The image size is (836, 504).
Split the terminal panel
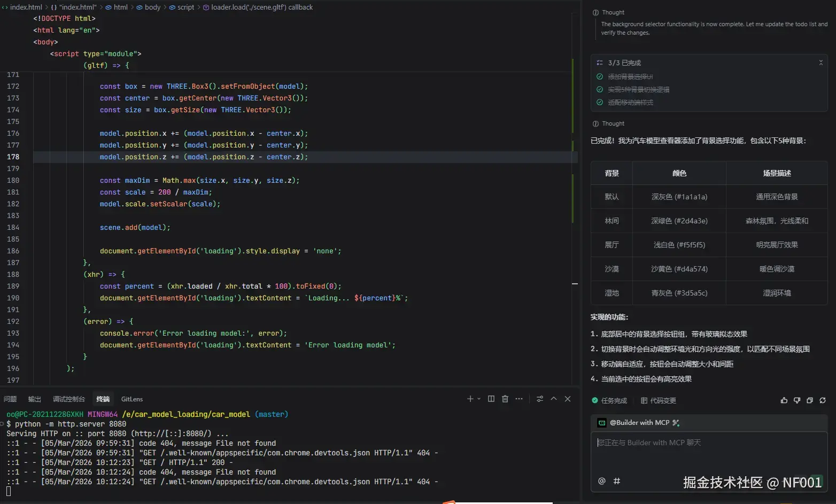[491, 399]
